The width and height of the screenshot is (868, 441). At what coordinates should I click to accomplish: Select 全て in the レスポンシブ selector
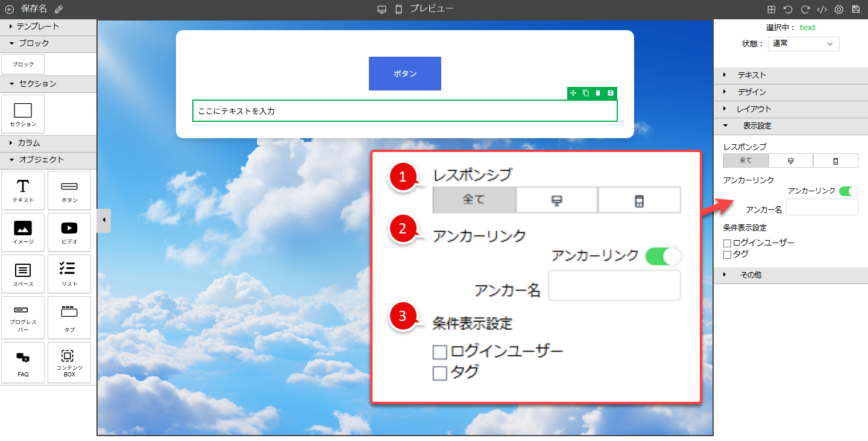click(x=746, y=160)
